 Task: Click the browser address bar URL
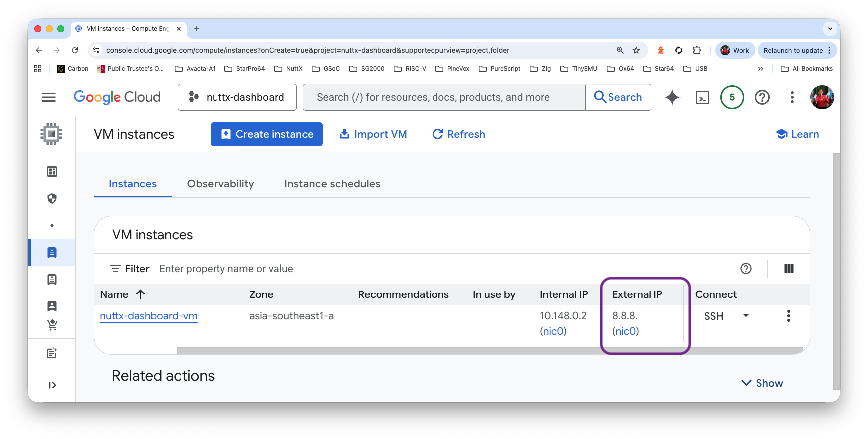tap(308, 50)
